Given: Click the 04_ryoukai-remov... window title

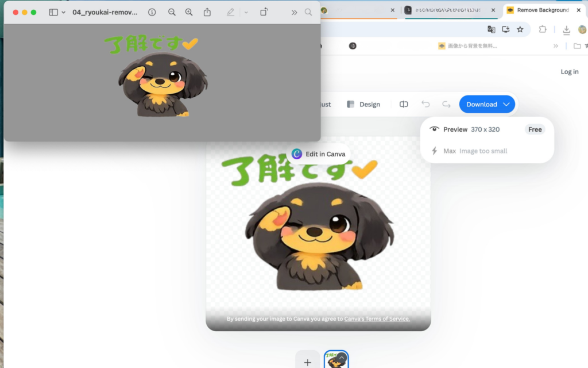Looking at the screenshot, I should 105,13.
